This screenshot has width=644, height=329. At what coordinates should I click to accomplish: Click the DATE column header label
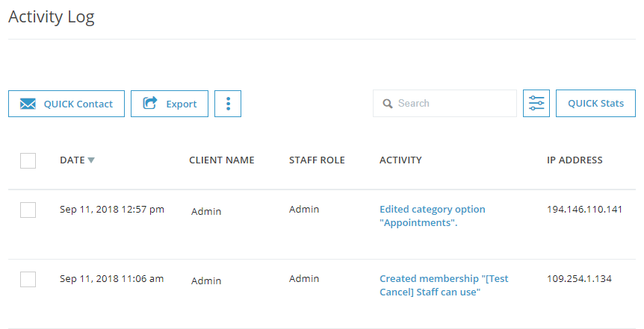point(72,160)
